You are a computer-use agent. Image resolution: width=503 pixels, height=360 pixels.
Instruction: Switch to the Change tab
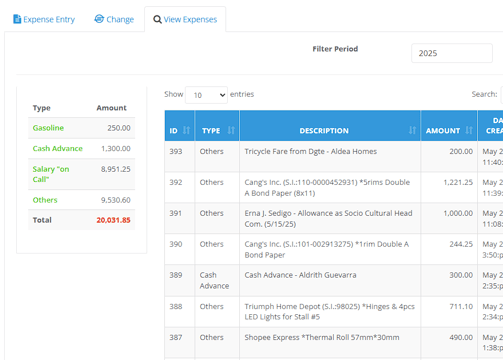(114, 19)
